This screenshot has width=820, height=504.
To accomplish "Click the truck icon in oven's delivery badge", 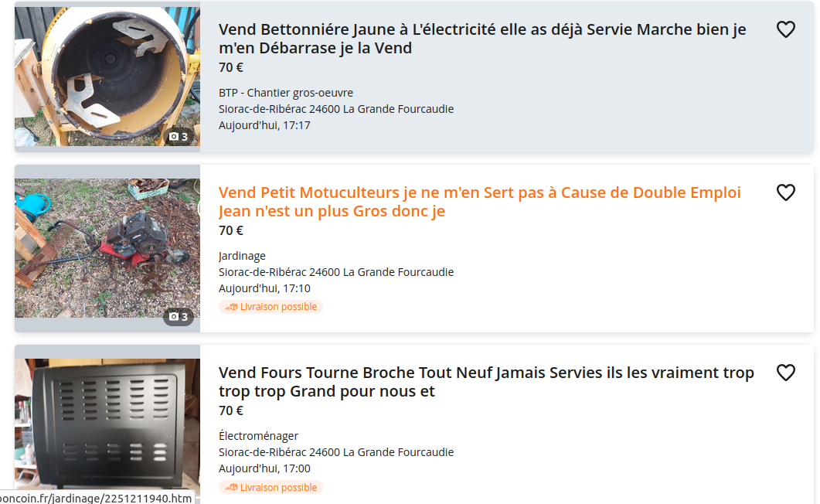I will (x=231, y=487).
